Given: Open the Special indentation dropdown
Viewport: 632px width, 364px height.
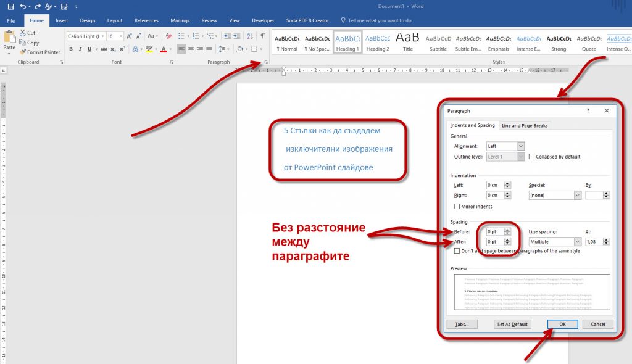Looking at the screenshot, I should (577, 195).
